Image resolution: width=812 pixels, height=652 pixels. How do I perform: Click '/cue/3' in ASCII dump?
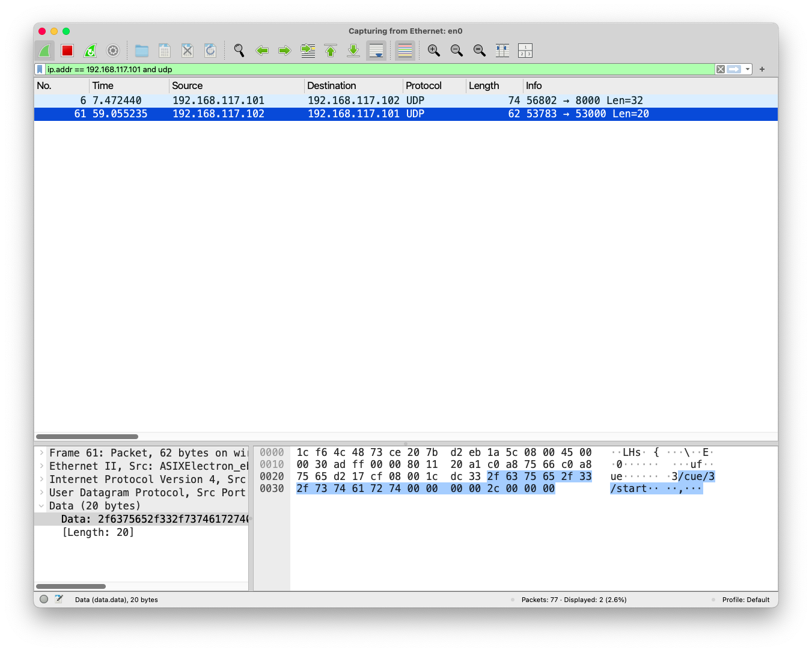(697, 476)
